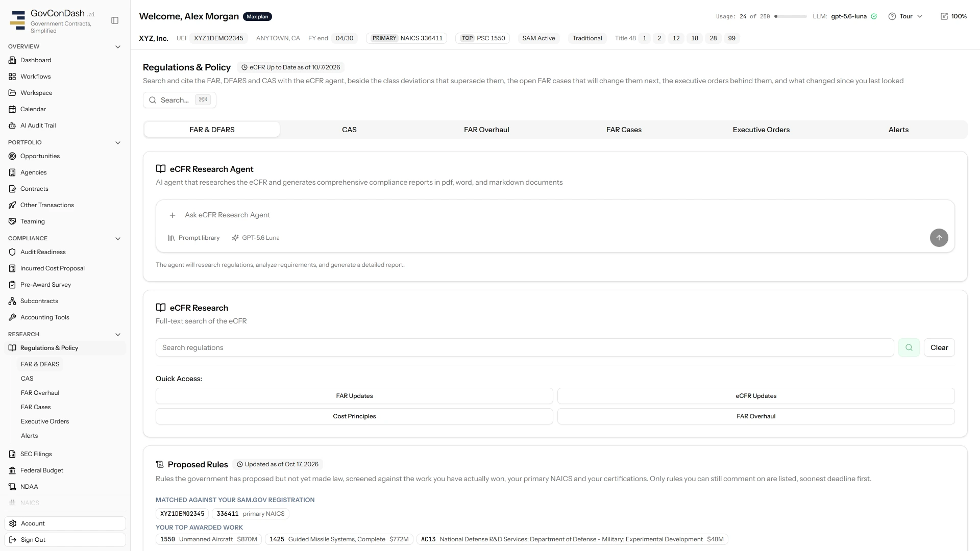Open FAR Updates quick access
The image size is (980, 551).
[x=354, y=396]
